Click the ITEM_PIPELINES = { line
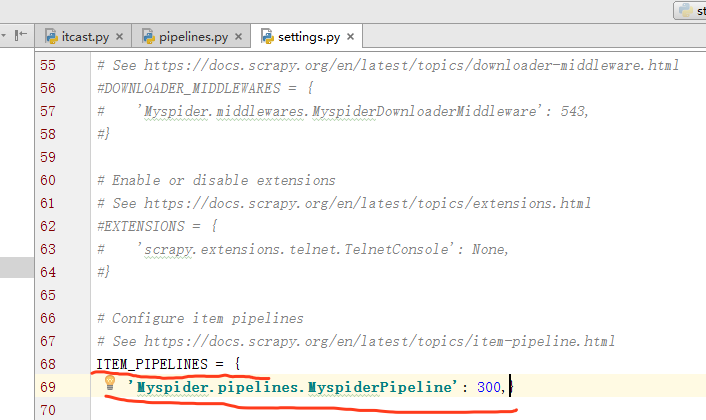The height and width of the screenshot is (420, 706). (168, 364)
